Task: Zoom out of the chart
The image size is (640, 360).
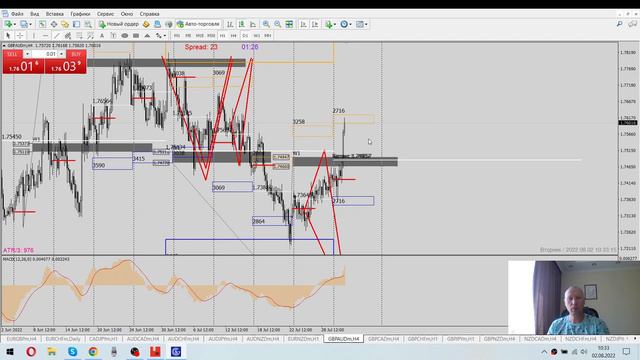Action: pos(278,24)
